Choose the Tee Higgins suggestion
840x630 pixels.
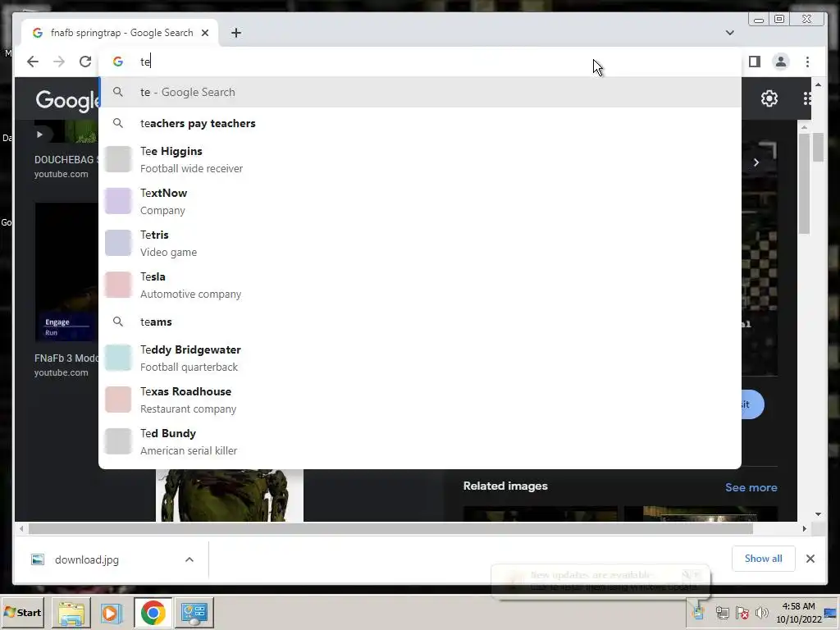(420, 160)
